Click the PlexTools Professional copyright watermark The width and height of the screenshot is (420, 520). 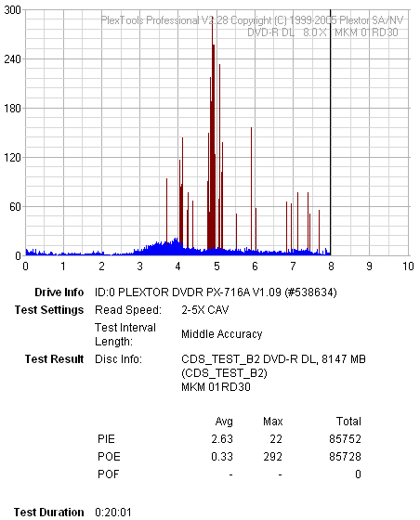click(252, 20)
